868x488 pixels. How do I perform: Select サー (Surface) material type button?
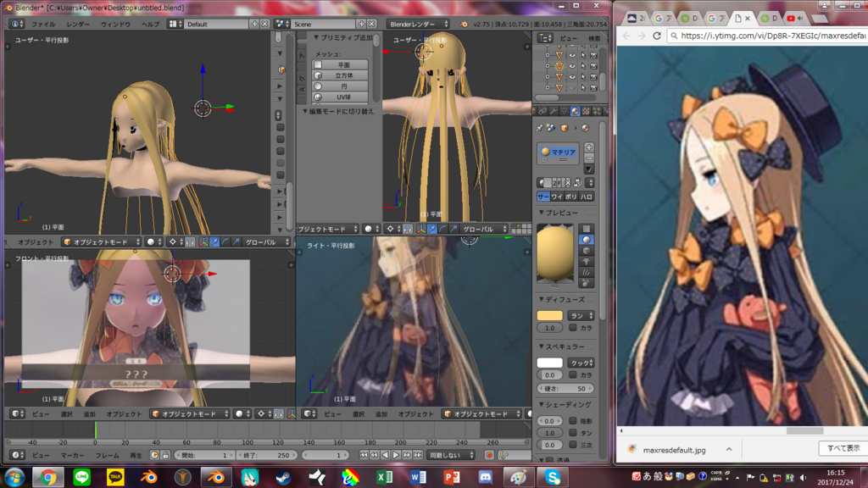click(x=543, y=197)
